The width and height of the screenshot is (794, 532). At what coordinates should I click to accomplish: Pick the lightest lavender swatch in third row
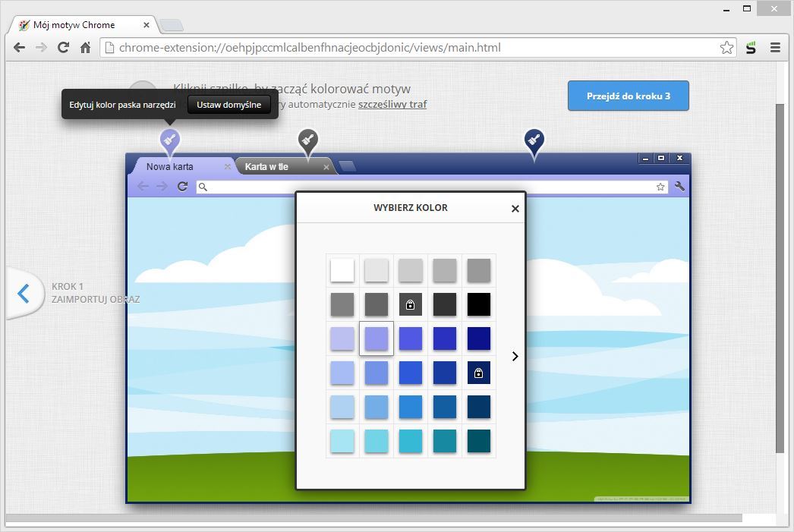tap(342, 338)
